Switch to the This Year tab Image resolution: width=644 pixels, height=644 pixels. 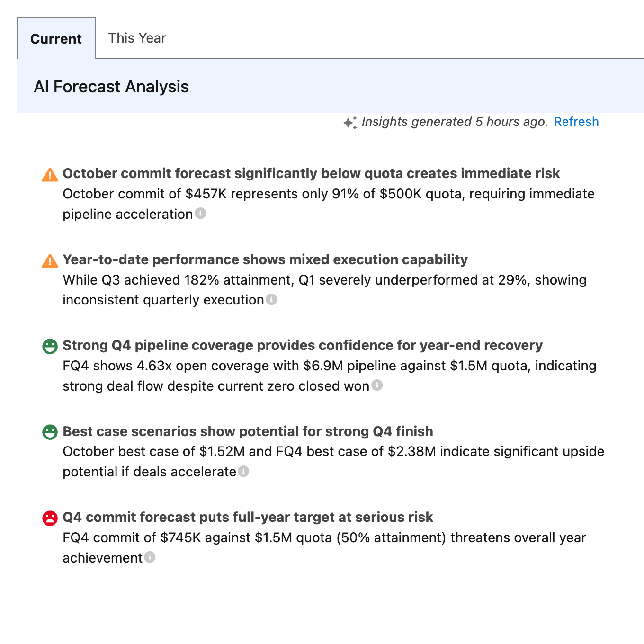(137, 38)
